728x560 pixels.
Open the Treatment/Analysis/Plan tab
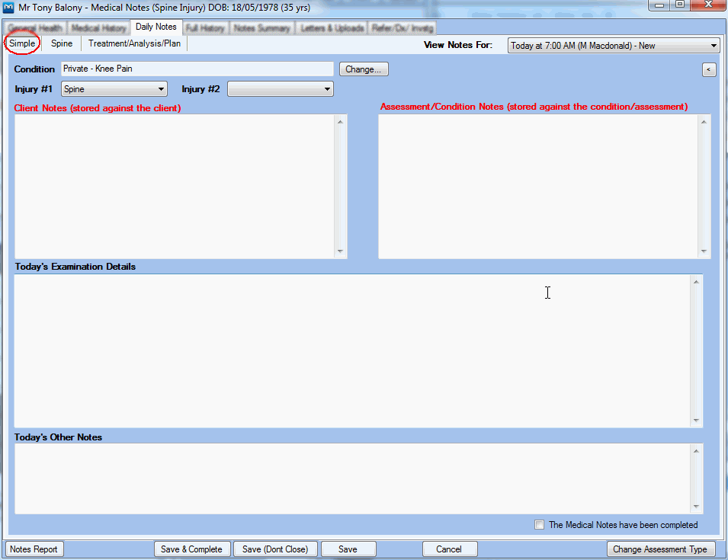coord(134,43)
